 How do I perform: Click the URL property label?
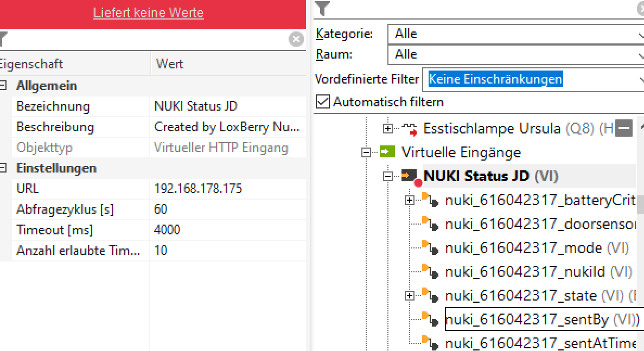coord(28,188)
